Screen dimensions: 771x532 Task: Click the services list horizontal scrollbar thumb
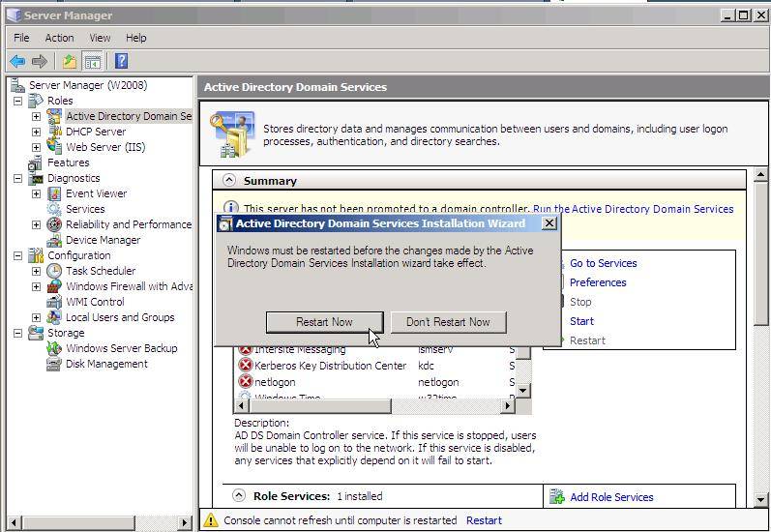(320, 405)
